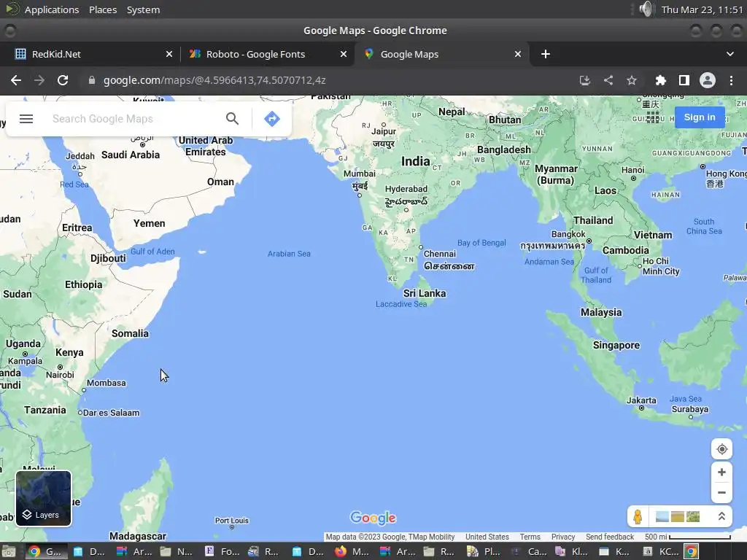
Task: Close the Roboto Google Fonts tab
Action: (344, 54)
